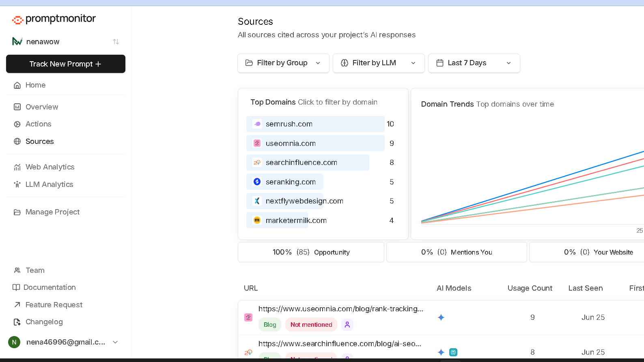Click the brain icon in Filter by LLM
The width and height of the screenshot is (644, 362).
345,63
